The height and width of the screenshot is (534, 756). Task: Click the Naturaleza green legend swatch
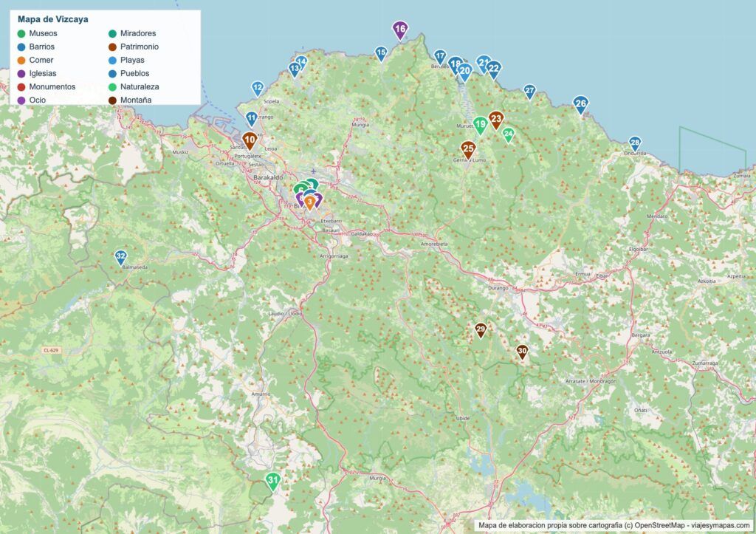click(x=112, y=87)
